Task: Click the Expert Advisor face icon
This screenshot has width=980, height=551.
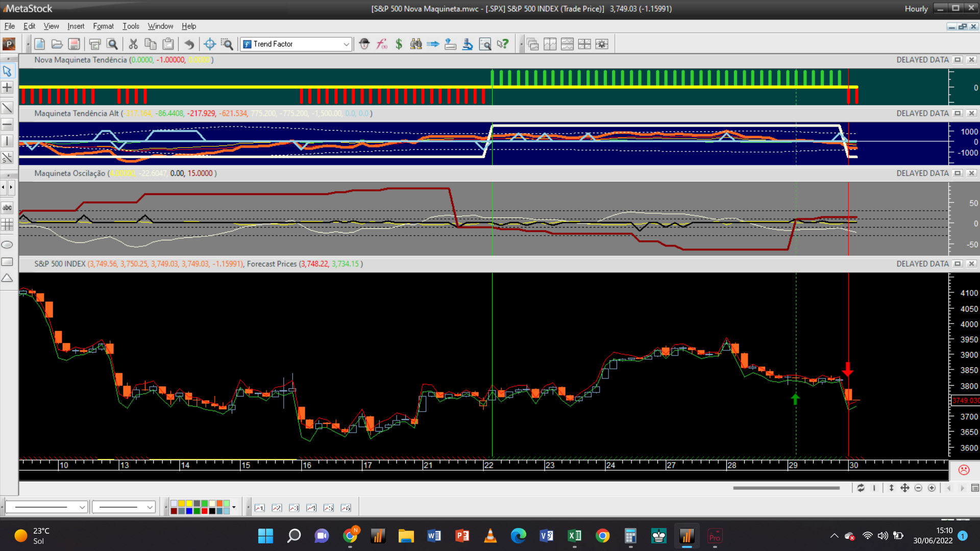Action: (364, 44)
